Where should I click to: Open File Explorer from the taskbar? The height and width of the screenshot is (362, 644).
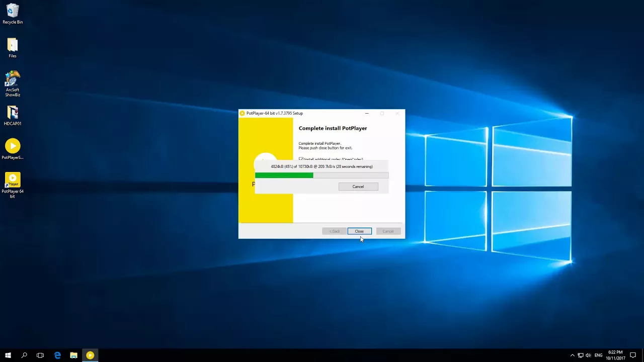(73, 355)
